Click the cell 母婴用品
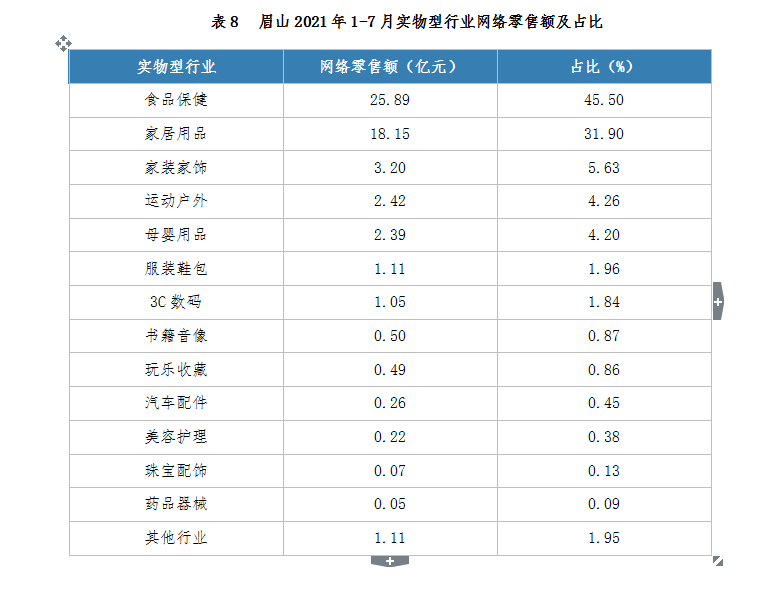 pos(176,235)
